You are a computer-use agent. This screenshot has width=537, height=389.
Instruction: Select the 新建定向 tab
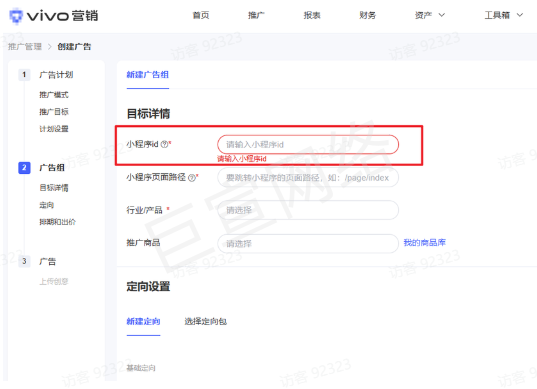pos(143,322)
